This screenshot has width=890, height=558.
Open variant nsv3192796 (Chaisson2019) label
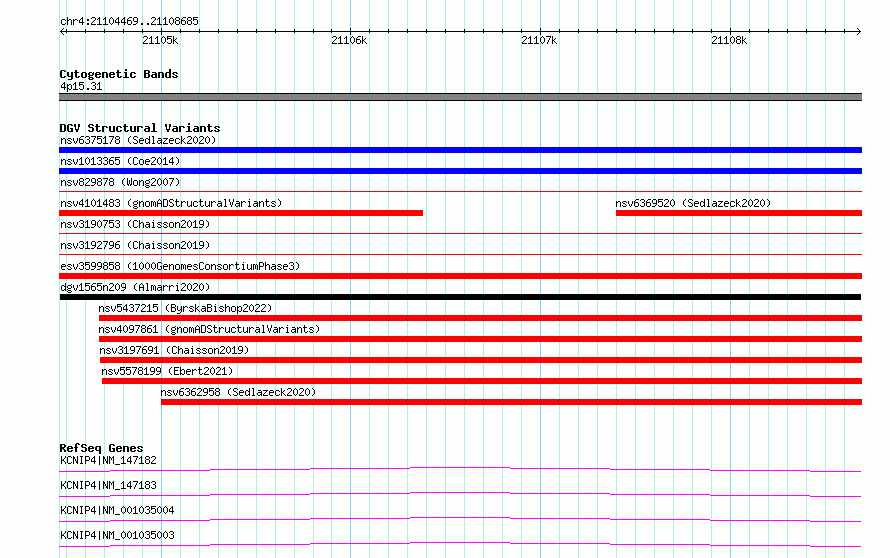(x=135, y=245)
